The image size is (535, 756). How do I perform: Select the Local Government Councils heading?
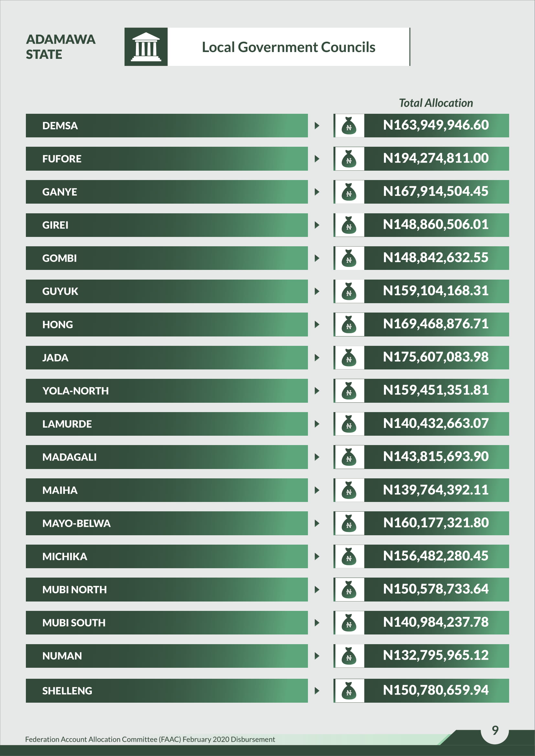[x=289, y=47]
